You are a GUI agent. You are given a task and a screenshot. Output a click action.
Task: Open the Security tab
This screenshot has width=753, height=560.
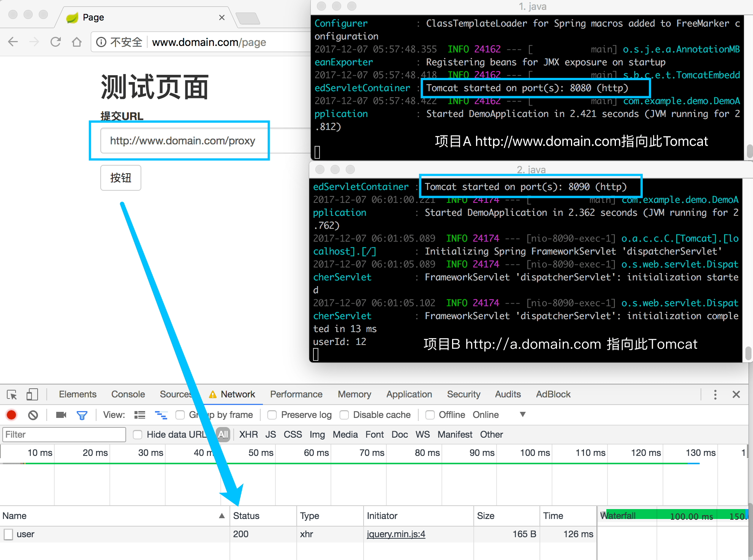tap(464, 394)
